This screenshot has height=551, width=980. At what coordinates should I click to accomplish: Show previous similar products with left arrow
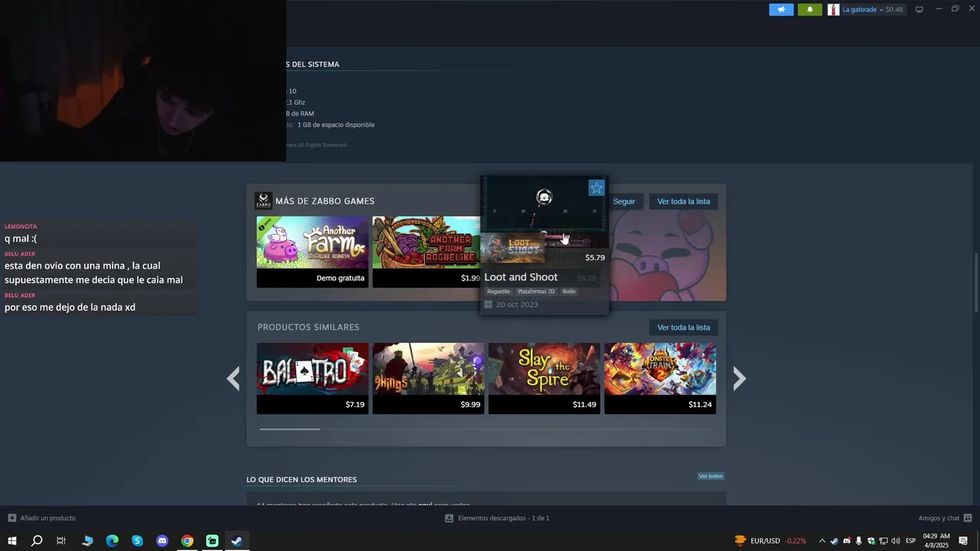coord(234,379)
